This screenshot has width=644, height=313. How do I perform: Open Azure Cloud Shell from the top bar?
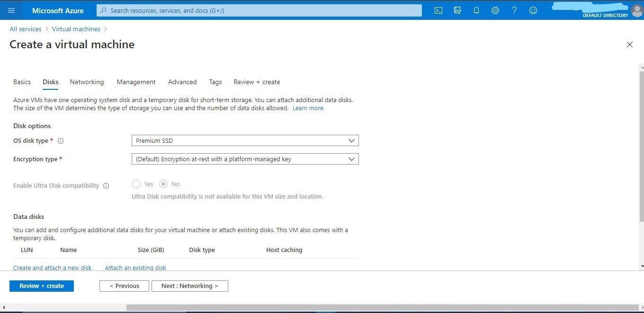[x=438, y=10]
